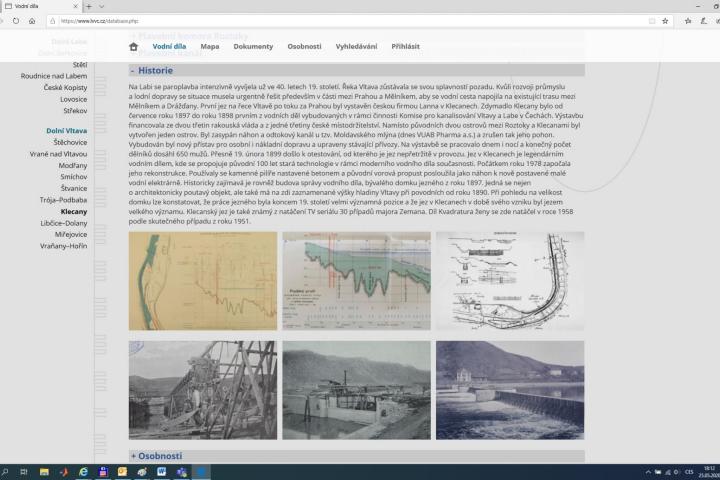Screen dimensions: 720x480
Task: Select Štěchovice in the left sidebar
Action: tap(68, 143)
